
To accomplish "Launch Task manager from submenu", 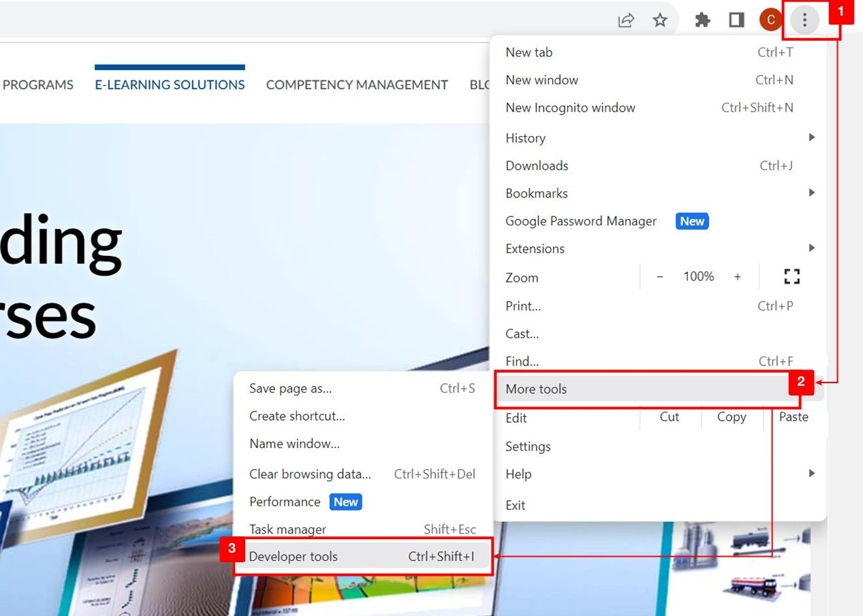I will (x=362, y=530).
